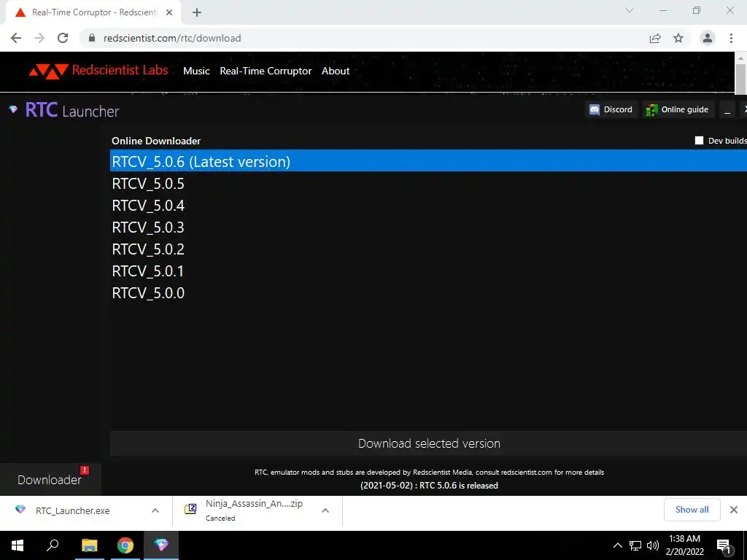Click Show all downloads button
747x560 pixels.
pos(692,510)
